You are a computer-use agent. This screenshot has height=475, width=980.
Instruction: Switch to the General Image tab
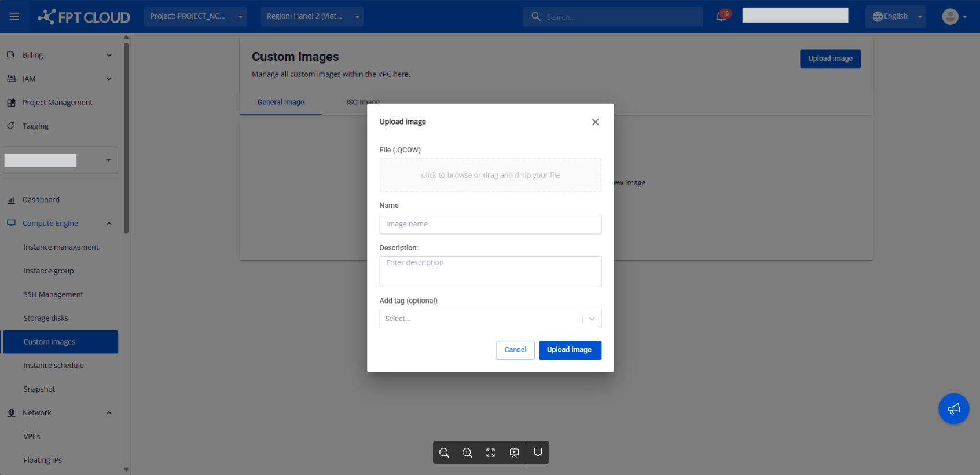pos(281,103)
